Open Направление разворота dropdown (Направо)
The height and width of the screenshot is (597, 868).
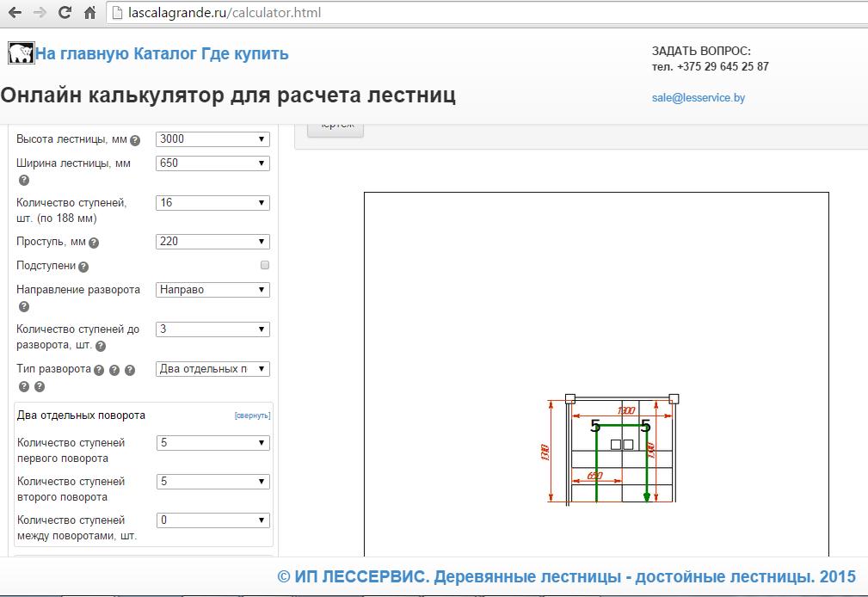pyautogui.click(x=212, y=290)
